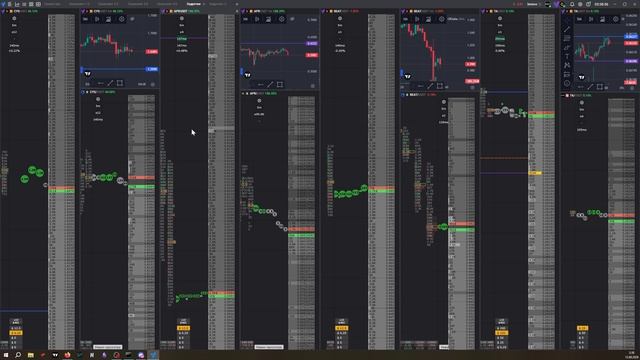Select the rectangle tool below the CYS chart

click(x=120, y=83)
